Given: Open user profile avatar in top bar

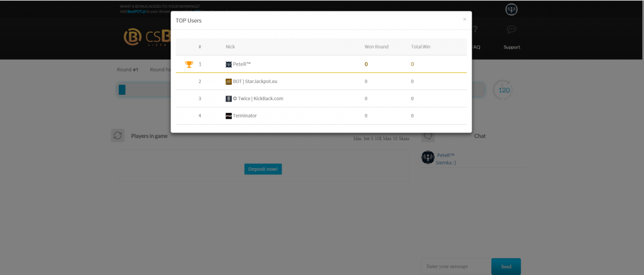Looking at the screenshot, I should 511,10.
